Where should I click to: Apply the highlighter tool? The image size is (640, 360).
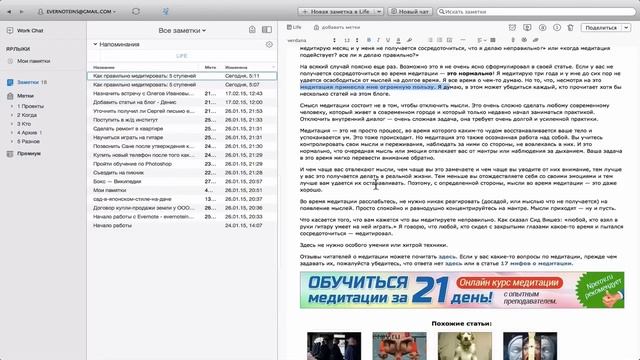(x=409, y=40)
